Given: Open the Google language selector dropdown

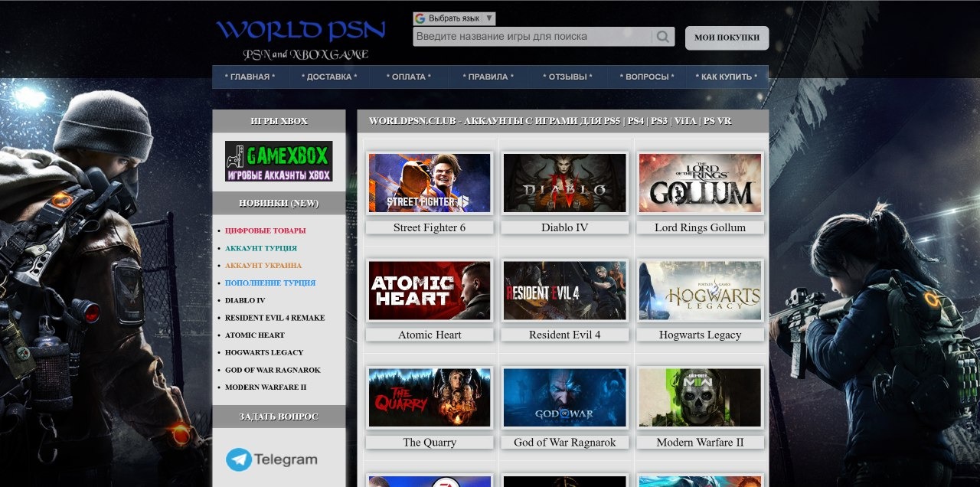Looking at the screenshot, I should (454, 18).
